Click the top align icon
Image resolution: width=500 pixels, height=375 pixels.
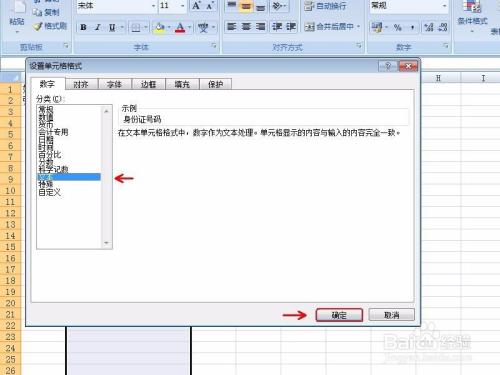232,6
